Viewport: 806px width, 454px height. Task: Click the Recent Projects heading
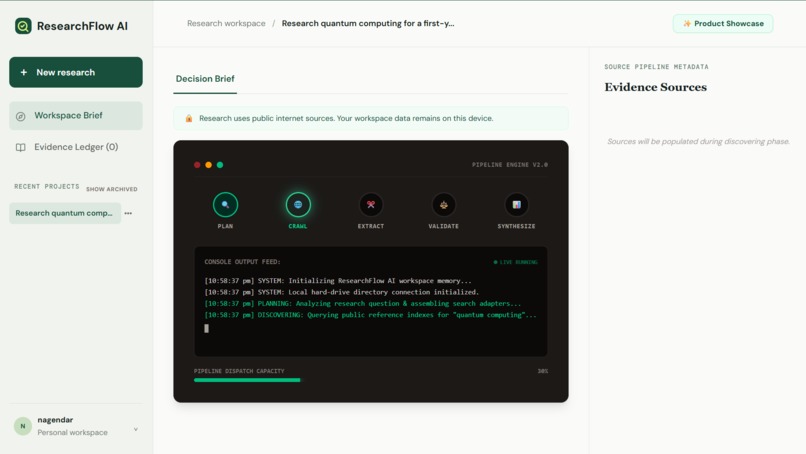point(47,186)
